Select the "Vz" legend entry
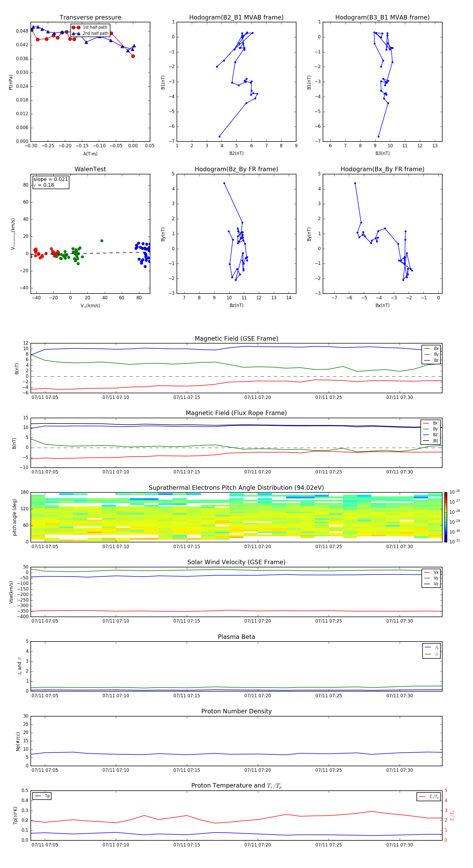The width and height of the screenshot is (473, 868). pos(431,584)
